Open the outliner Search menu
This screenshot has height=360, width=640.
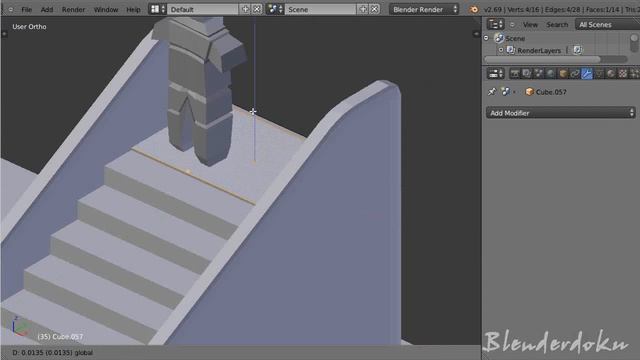557,25
